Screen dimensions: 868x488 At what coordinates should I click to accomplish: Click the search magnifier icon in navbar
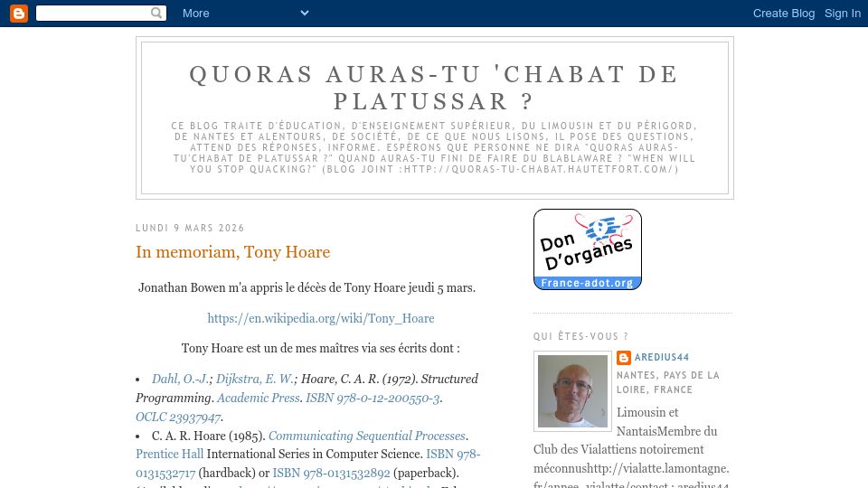click(x=156, y=13)
